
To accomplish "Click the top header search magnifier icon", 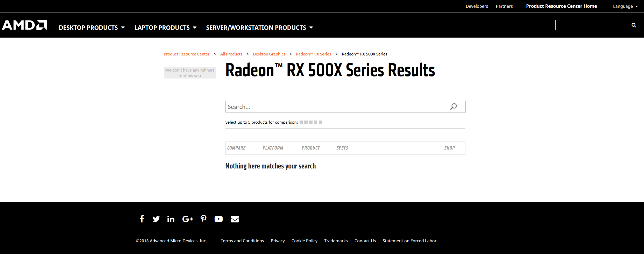I will [x=634, y=25].
